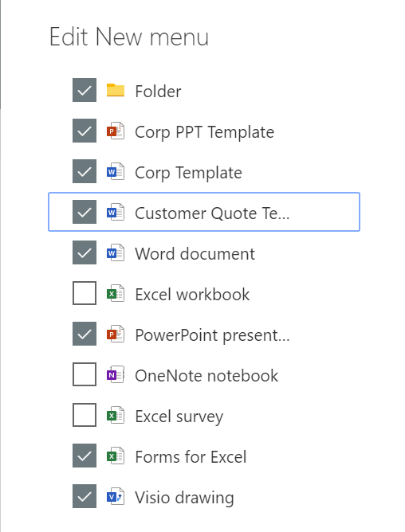Image resolution: width=405 pixels, height=532 pixels.
Task: Click the Excel icon beside Forms for Excel
Action: click(116, 456)
